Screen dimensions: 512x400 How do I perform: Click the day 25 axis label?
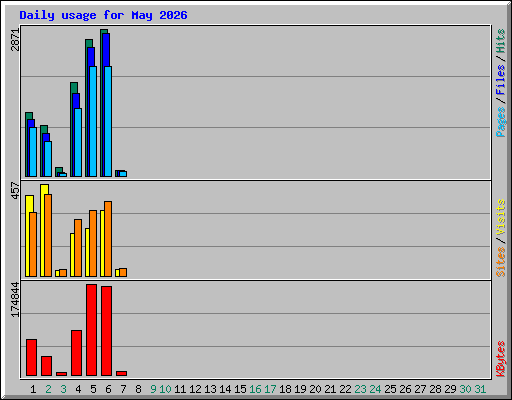coord(390,389)
